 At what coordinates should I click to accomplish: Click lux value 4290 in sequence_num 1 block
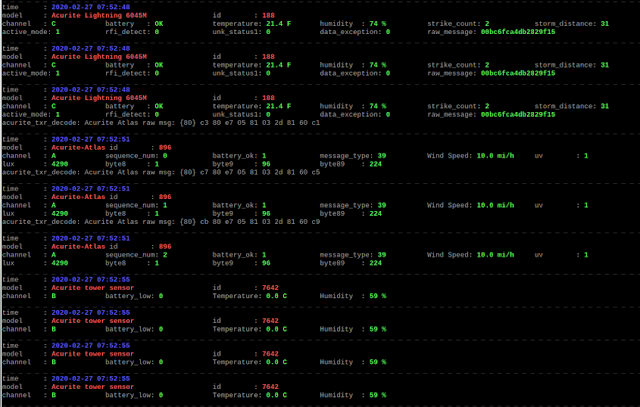[60, 214]
